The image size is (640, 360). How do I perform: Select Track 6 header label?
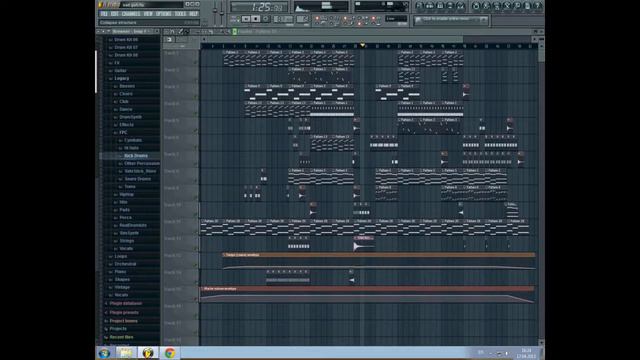(171, 138)
